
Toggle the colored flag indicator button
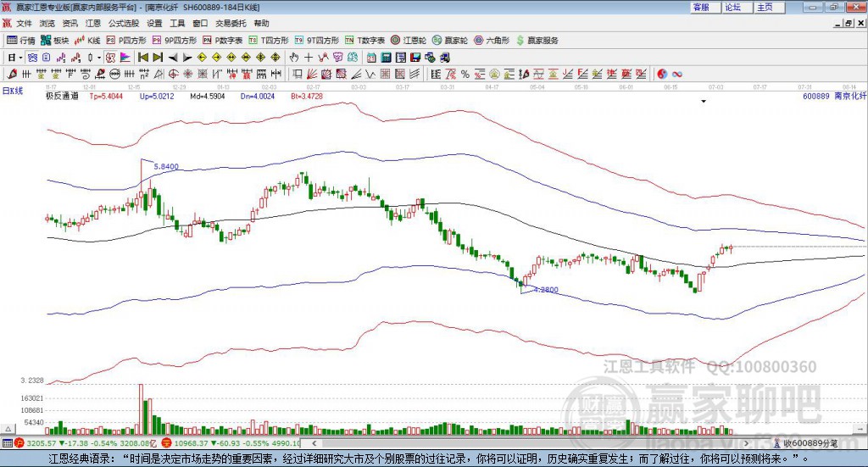[x=125, y=58]
